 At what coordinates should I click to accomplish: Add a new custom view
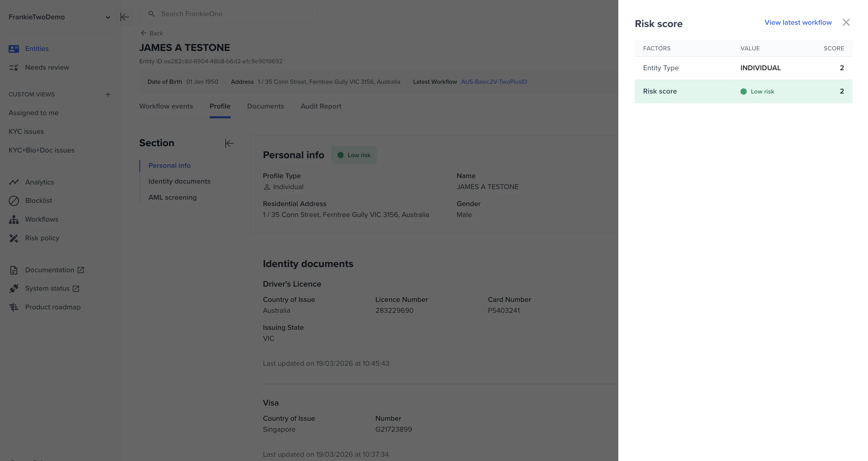[x=108, y=95]
